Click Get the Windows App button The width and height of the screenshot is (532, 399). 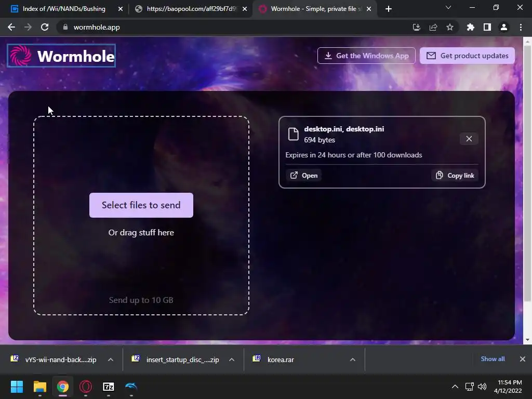(366, 56)
